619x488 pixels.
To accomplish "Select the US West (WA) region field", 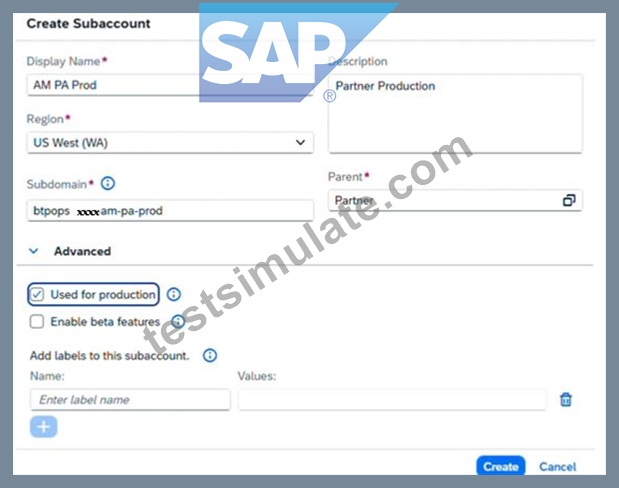I will click(171, 143).
